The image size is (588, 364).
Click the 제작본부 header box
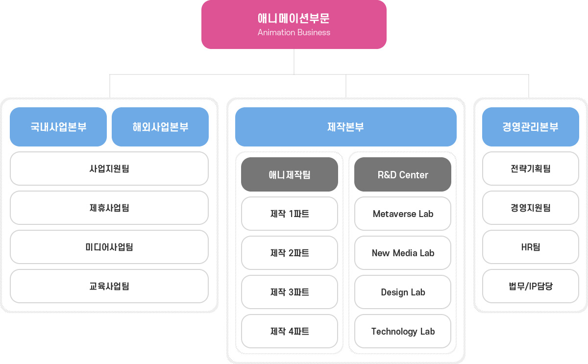point(346,127)
